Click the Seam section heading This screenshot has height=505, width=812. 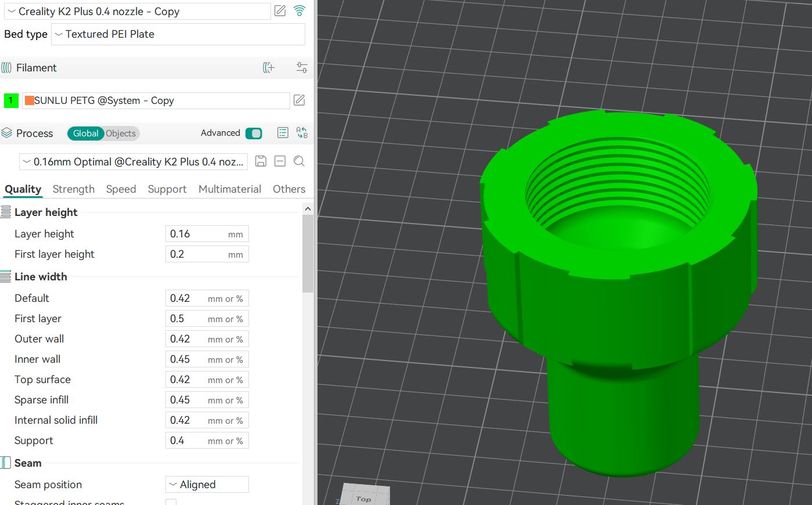28,463
